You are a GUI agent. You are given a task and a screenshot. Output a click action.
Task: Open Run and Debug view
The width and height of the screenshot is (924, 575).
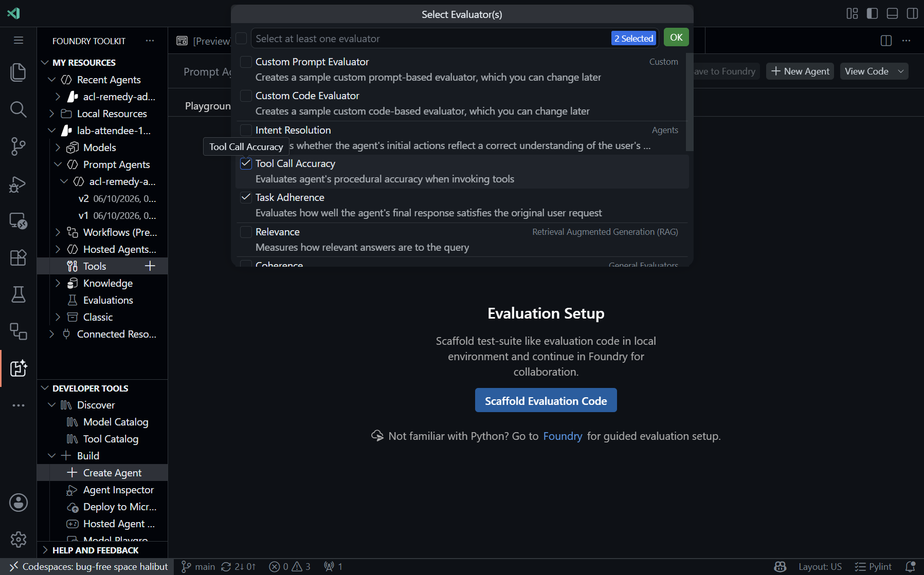tap(19, 183)
